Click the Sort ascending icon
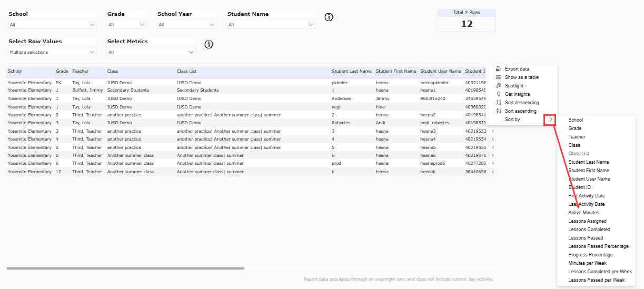This screenshot has width=644, height=289. [x=499, y=111]
